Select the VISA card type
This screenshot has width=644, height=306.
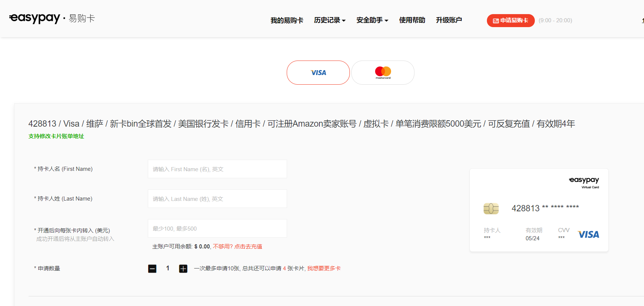(318, 73)
